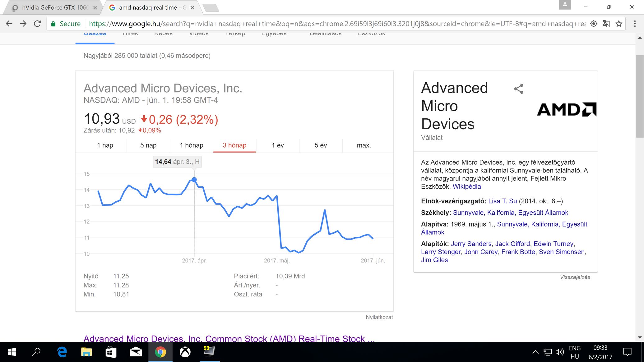Open the Xbox app from the taskbar
Screen dimensions: 644x362
[185, 352]
